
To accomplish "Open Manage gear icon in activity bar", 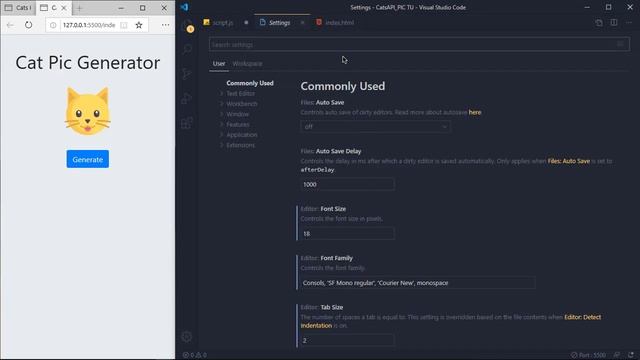I will tap(187, 337).
